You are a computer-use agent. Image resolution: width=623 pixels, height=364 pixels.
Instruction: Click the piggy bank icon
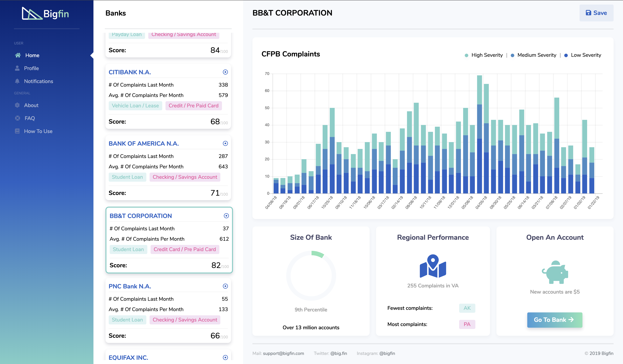(x=555, y=272)
